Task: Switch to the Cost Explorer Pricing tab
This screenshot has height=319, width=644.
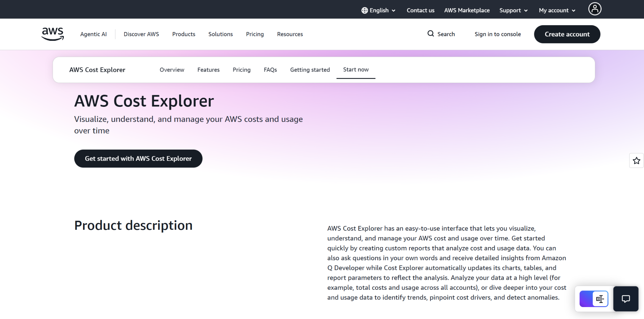Action: pyautogui.click(x=241, y=70)
